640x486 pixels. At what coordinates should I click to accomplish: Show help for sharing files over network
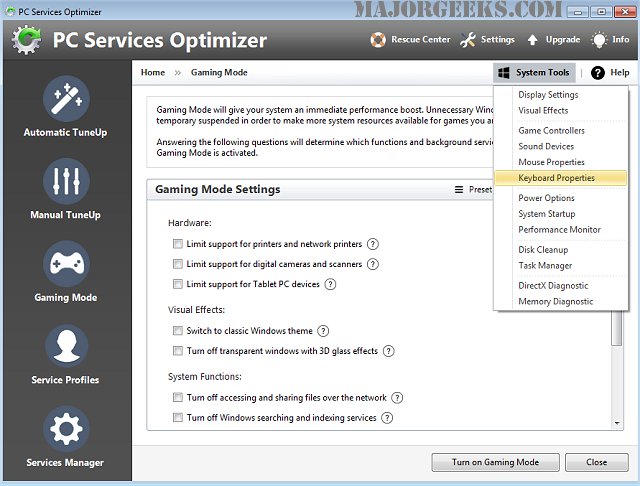point(397,397)
